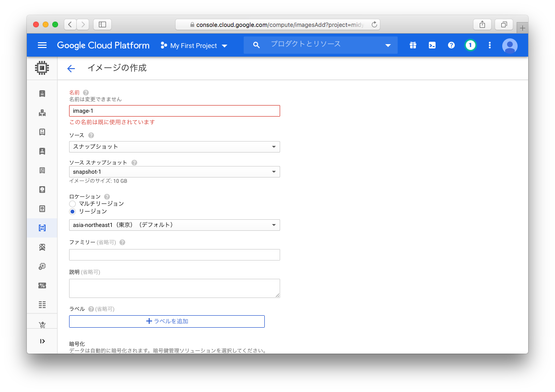
Task: Click the image-1 name input field
Action: (174, 111)
